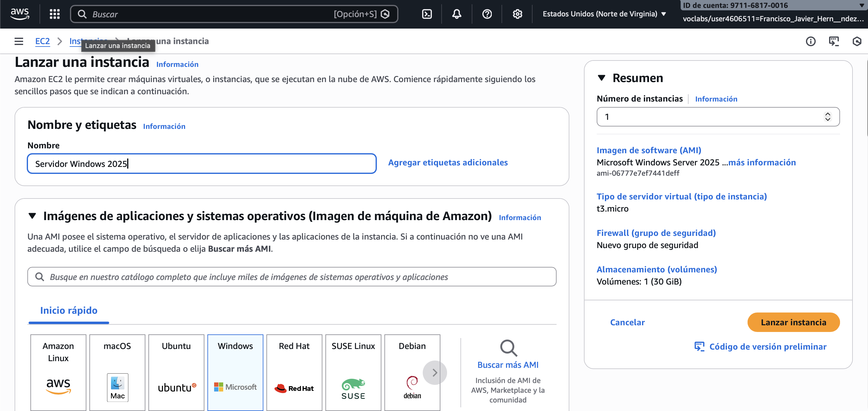Collapse the Imágenes de aplicaciones section
Screen dimensions: 868x411
tap(32, 216)
